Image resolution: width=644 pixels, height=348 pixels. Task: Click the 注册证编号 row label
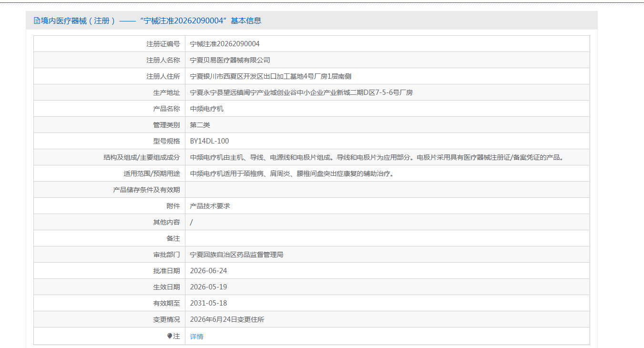pyautogui.click(x=163, y=44)
